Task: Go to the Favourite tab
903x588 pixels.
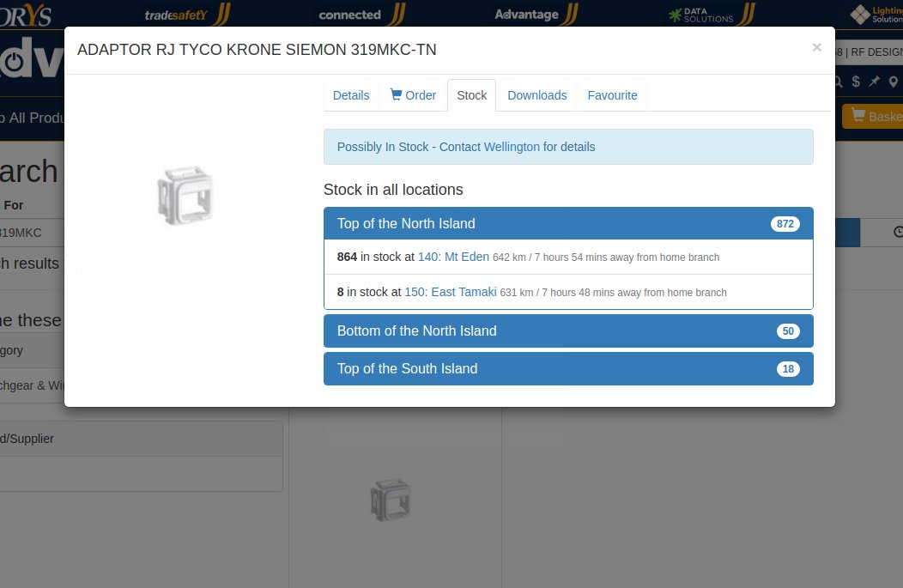Action: (612, 95)
